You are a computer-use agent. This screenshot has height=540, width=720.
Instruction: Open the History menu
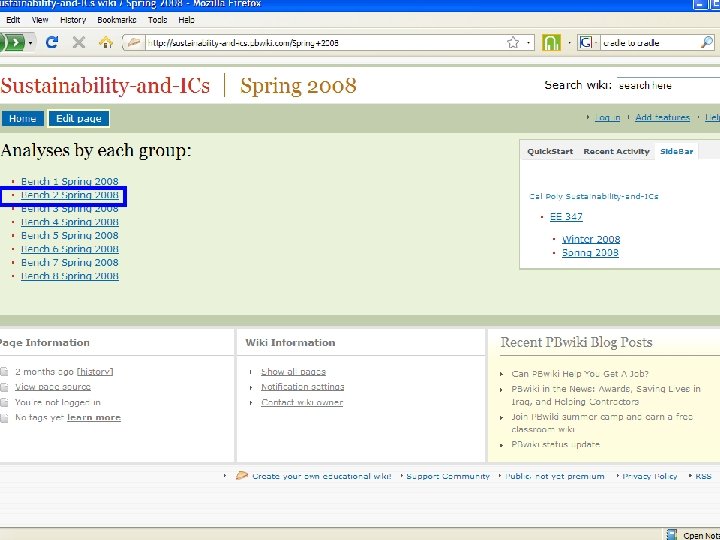(x=73, y=20)
